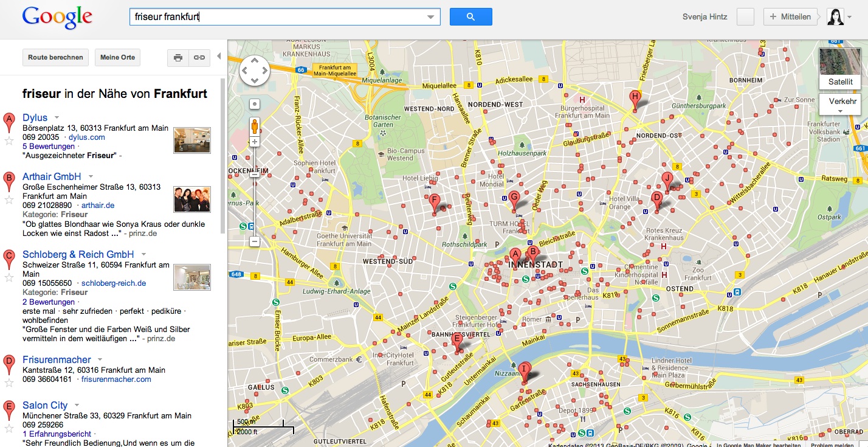Star the Salon City result

(x=9, y=429)
